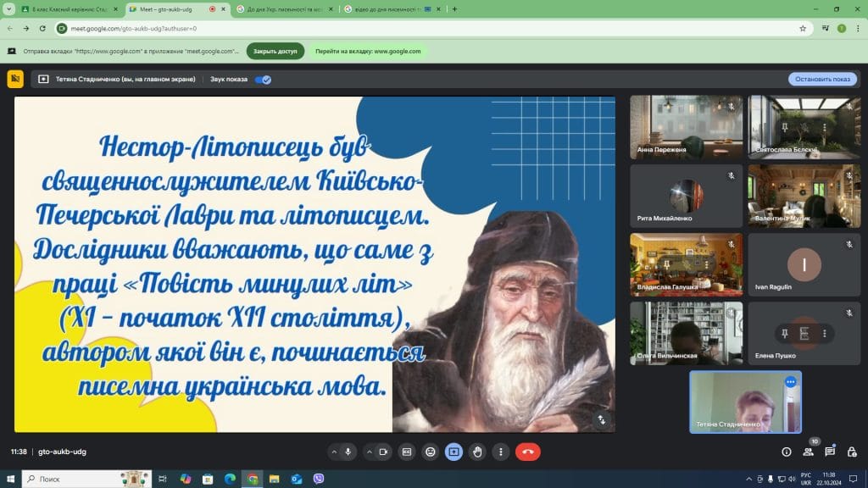Toggle the microphone button in Meet controls
868x488 pixels.
tap(348, 452)
